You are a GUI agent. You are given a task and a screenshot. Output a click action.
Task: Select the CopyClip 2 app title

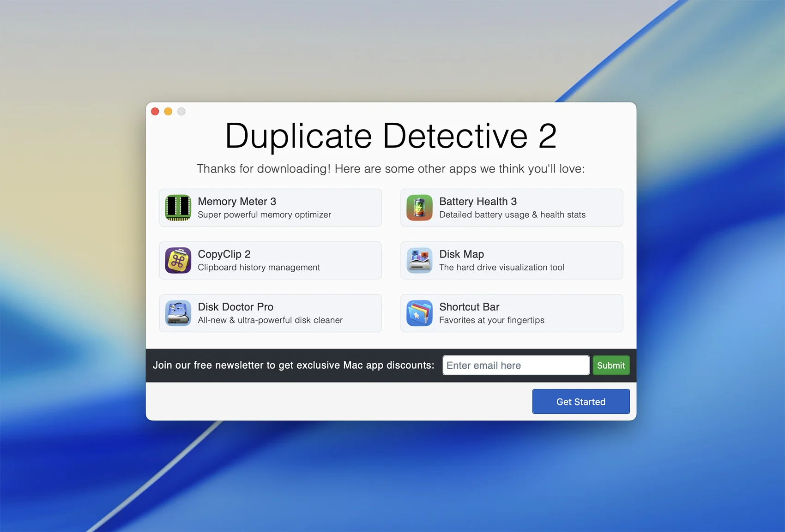[x=224, y=254]
